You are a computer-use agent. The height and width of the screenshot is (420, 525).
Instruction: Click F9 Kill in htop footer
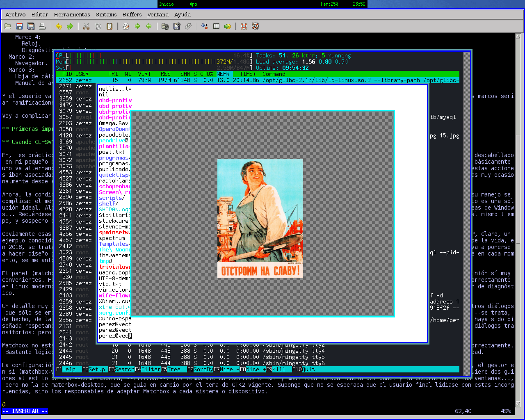click(x=279, y=370)
